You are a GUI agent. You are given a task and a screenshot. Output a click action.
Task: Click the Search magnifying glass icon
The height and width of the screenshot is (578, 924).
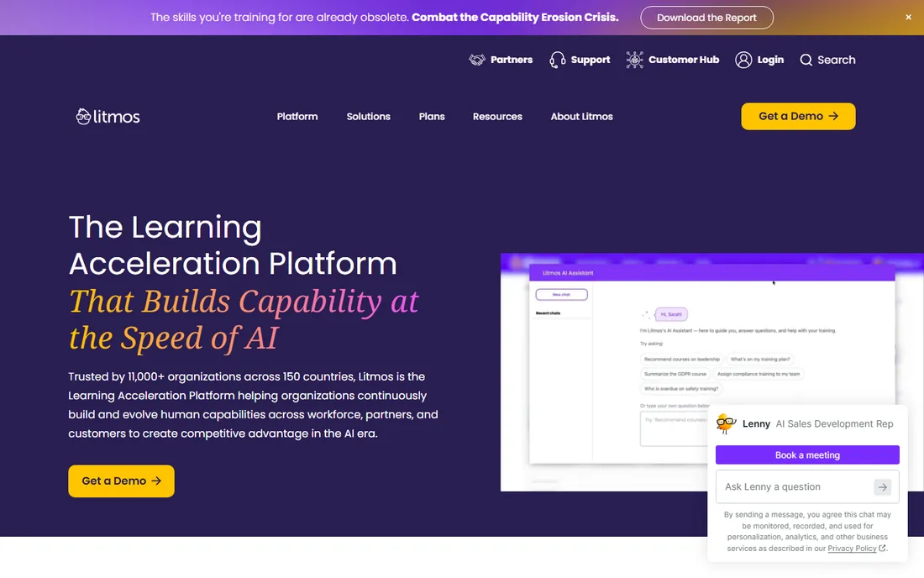[806, 60]
